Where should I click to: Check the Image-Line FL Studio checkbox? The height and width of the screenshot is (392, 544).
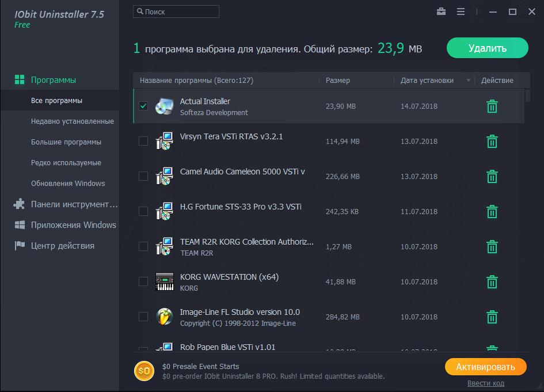143,316
